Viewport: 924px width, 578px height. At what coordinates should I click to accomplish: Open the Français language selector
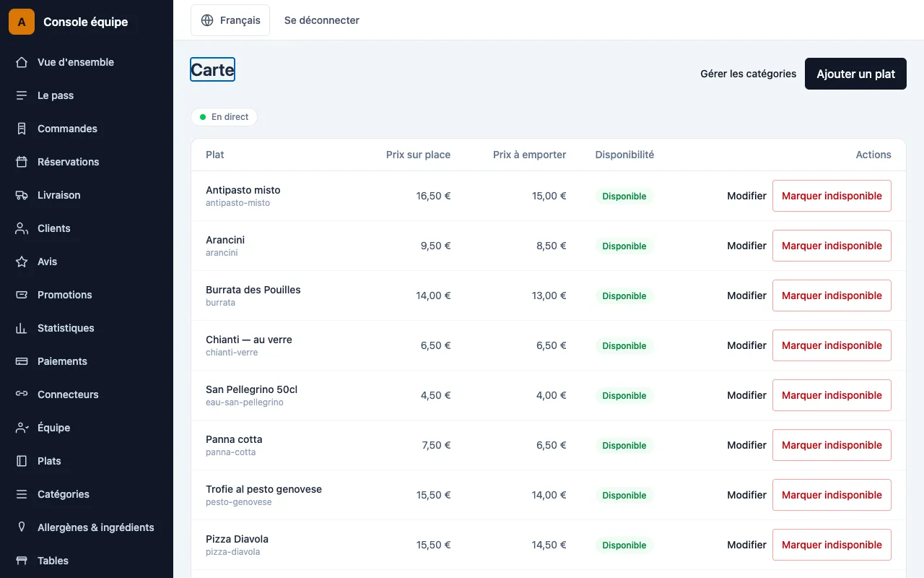click(230, 20)
